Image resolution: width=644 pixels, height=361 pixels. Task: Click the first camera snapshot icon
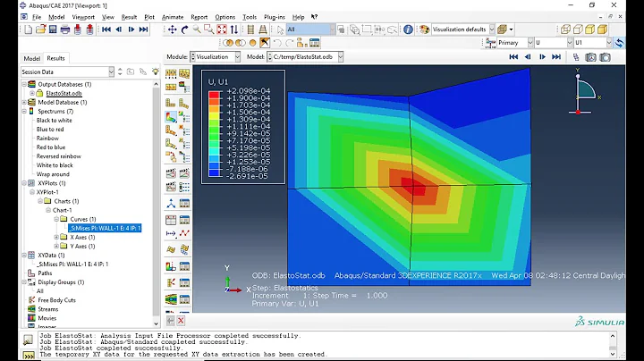point(590,57)
